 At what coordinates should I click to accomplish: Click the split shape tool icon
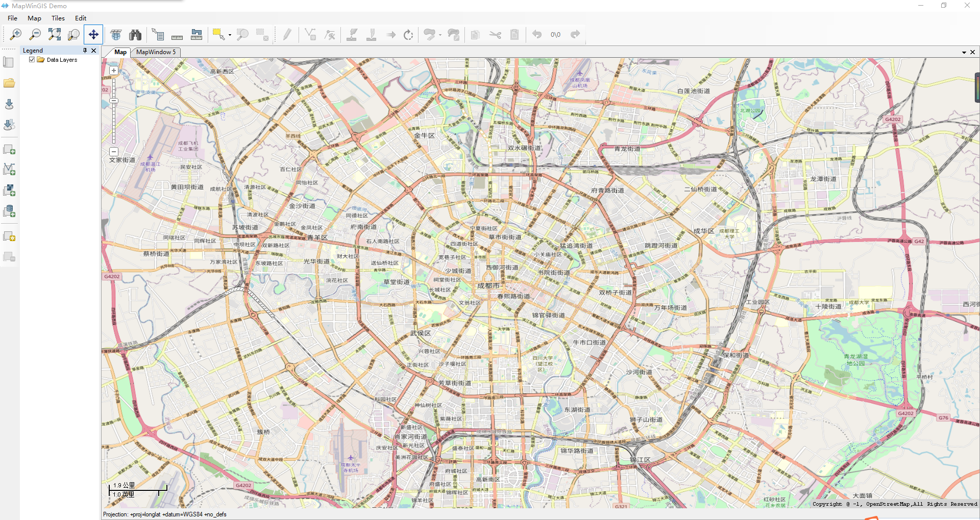coord(352,35)
